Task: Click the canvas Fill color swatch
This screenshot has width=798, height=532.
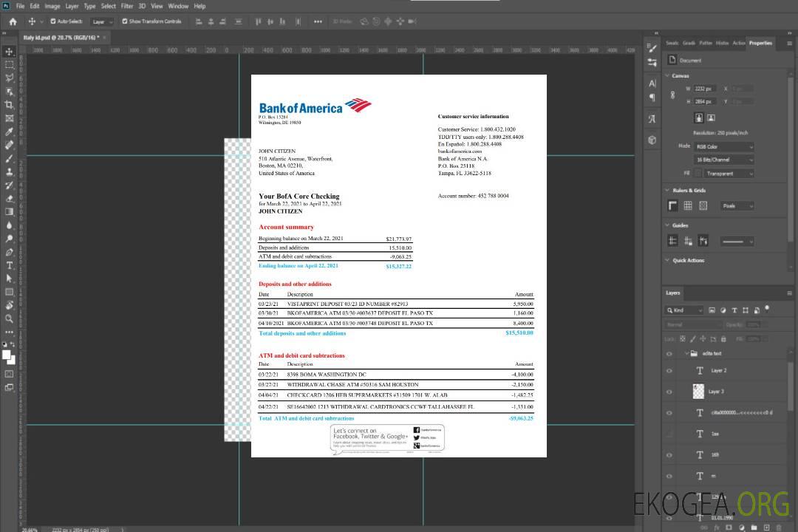Action: click(x=698, y=174)
